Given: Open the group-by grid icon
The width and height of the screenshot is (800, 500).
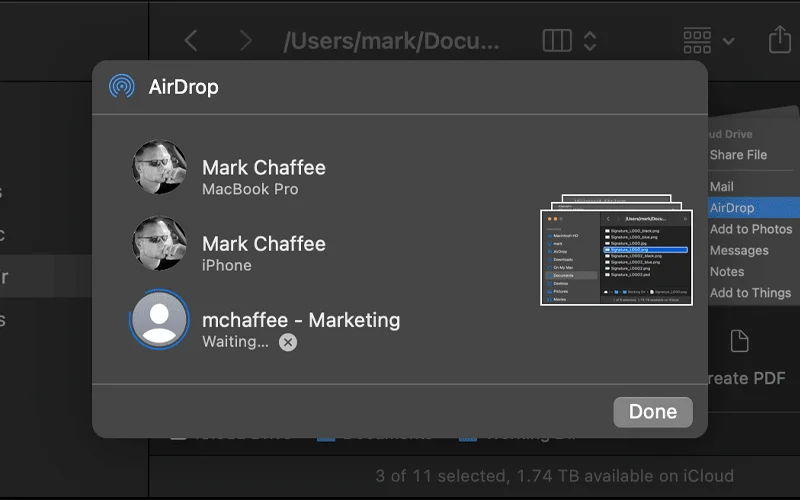Looking at the screenshot, I should pos(697,40).
